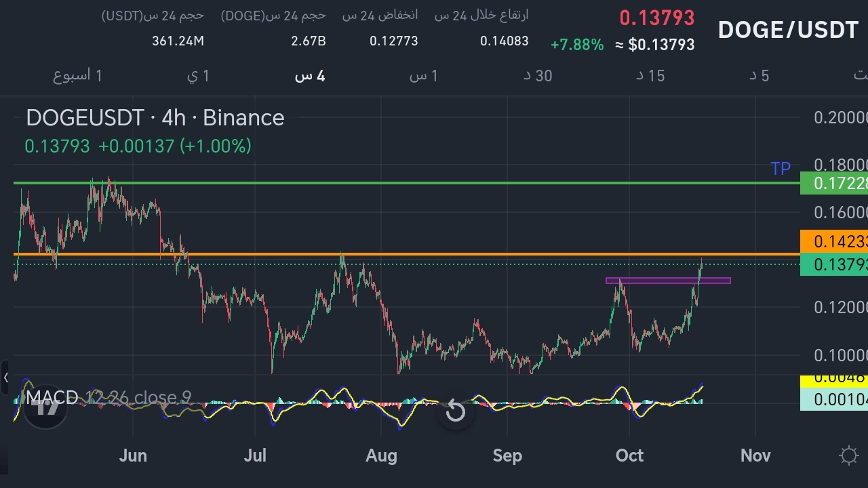
Task: Click the 24h high value 0.14083
Action: (x=505, y=41)
